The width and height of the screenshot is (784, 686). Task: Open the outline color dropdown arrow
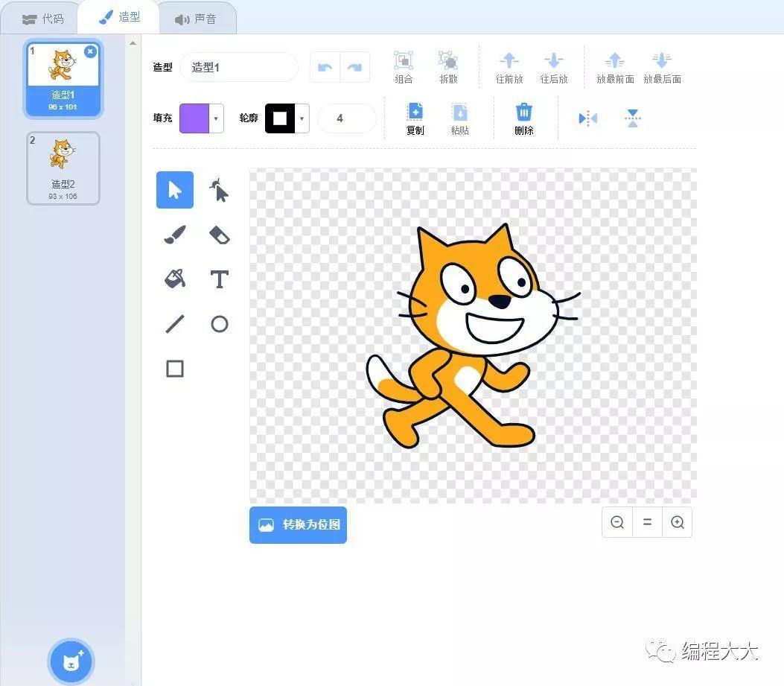[302, 118]
